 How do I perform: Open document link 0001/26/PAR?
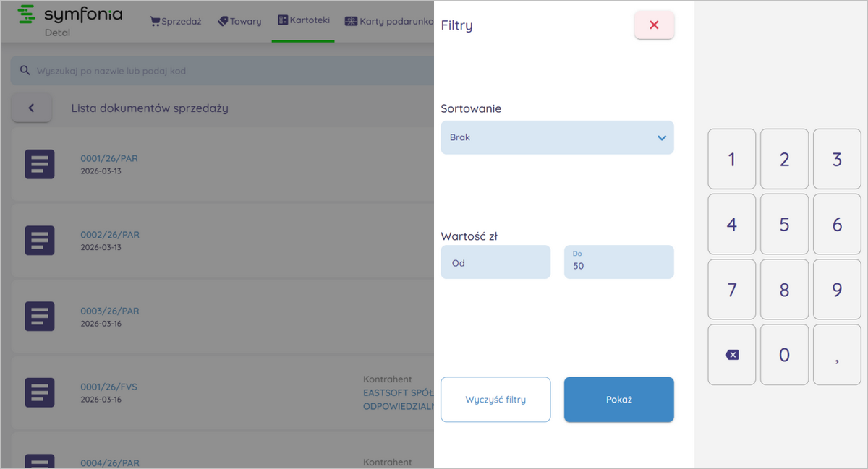tap(109, 158)
